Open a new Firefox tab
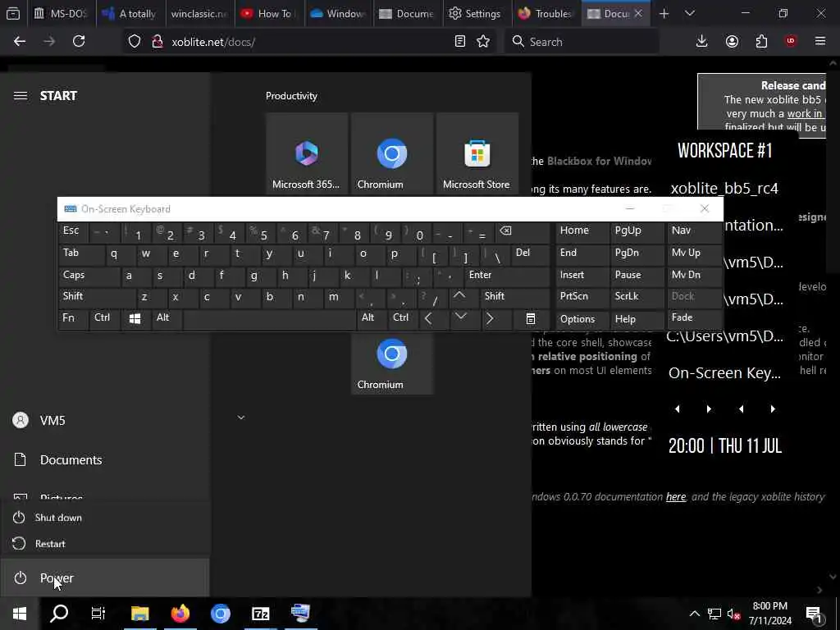This screenshot has width=840, height=630. coord(664,13)
